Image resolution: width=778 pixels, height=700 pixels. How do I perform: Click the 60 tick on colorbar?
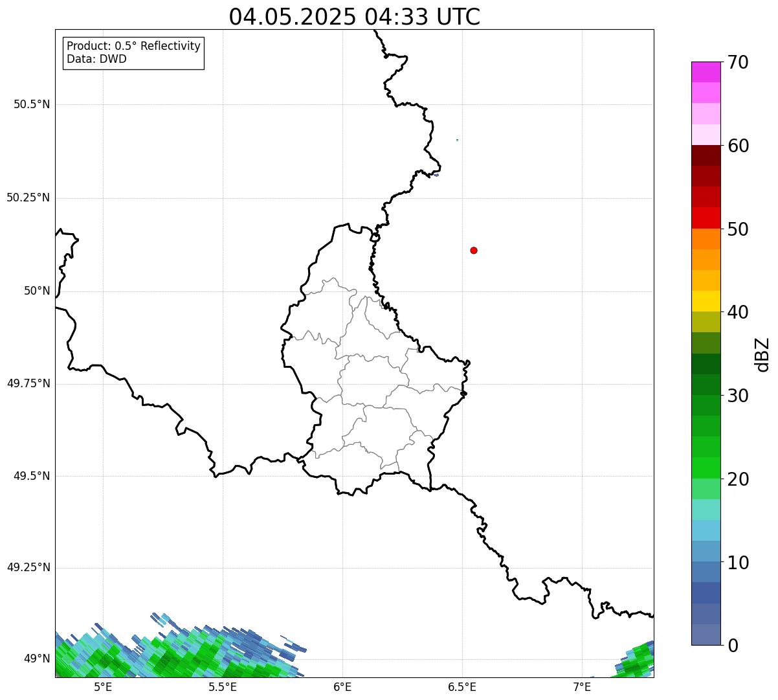pyautogui.click(x=738, y=146)
